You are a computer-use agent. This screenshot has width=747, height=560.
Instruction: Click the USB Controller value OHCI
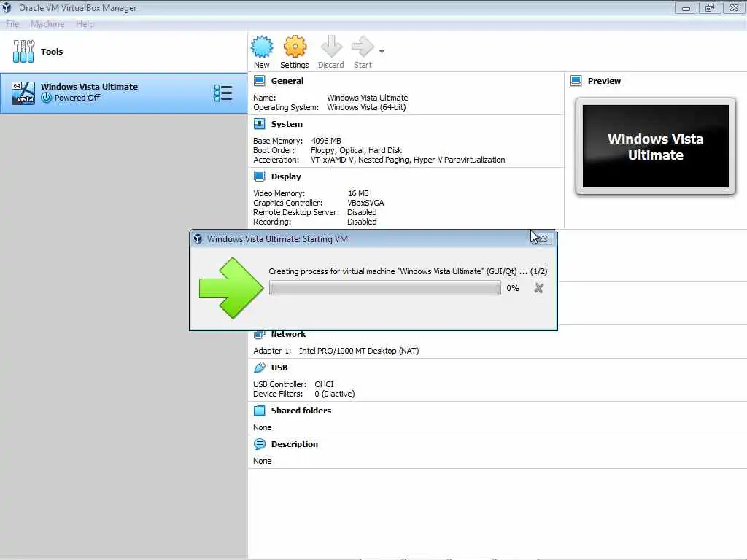pyautogui.click(x=324, y=384)
